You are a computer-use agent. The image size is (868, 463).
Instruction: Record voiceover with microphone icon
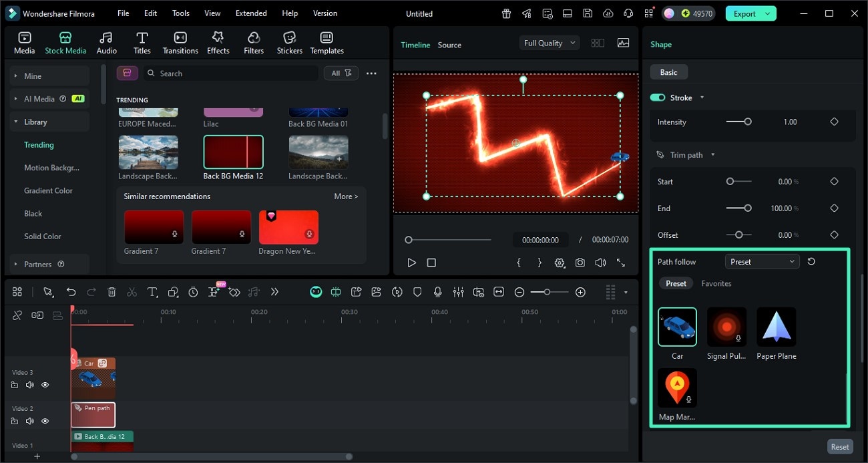(x=438, y=292)
